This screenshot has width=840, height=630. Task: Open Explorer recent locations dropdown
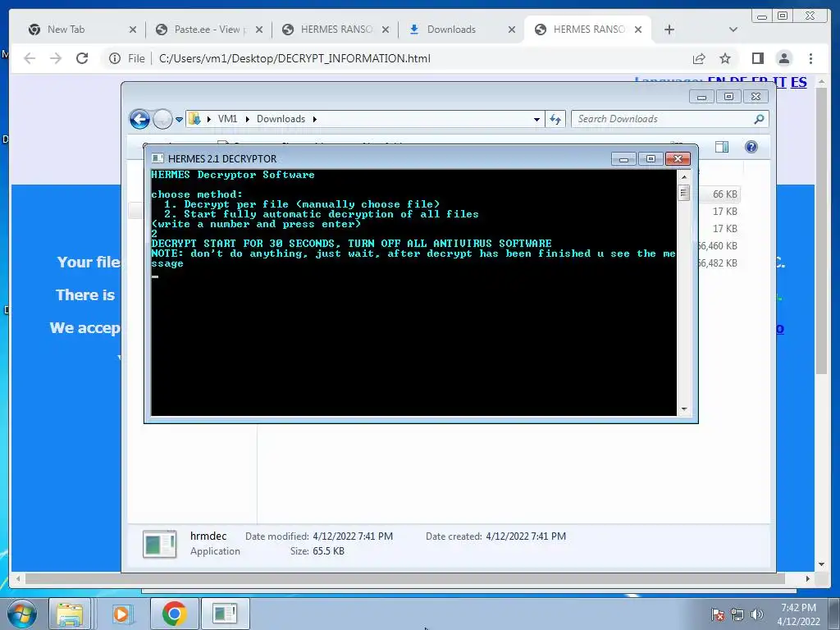point(179,120)
